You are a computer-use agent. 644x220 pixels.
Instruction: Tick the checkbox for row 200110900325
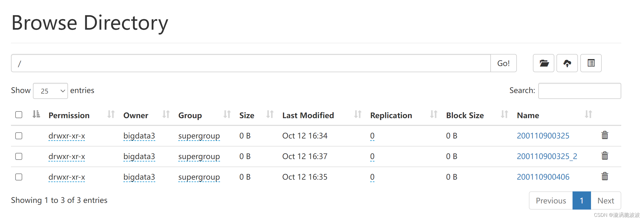point(19,136)
